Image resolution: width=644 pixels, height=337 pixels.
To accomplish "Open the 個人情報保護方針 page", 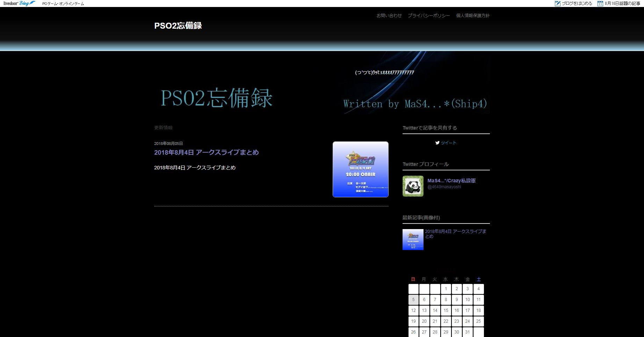I will tap(473, 16).
